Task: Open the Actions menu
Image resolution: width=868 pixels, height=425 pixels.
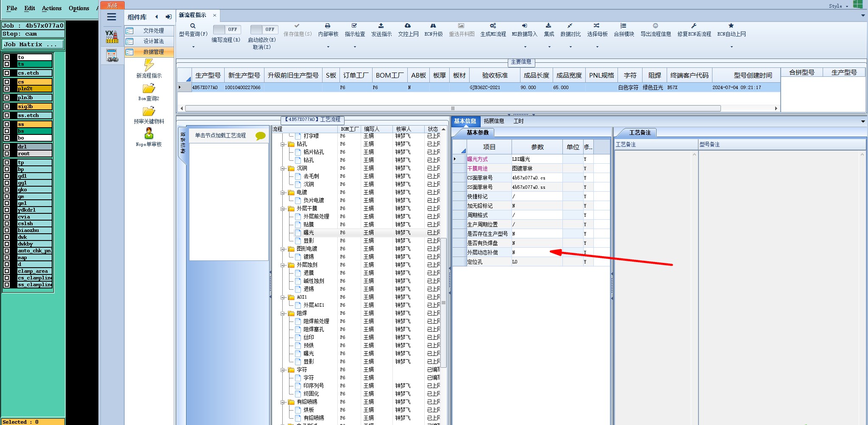Action: coord(52,8)
